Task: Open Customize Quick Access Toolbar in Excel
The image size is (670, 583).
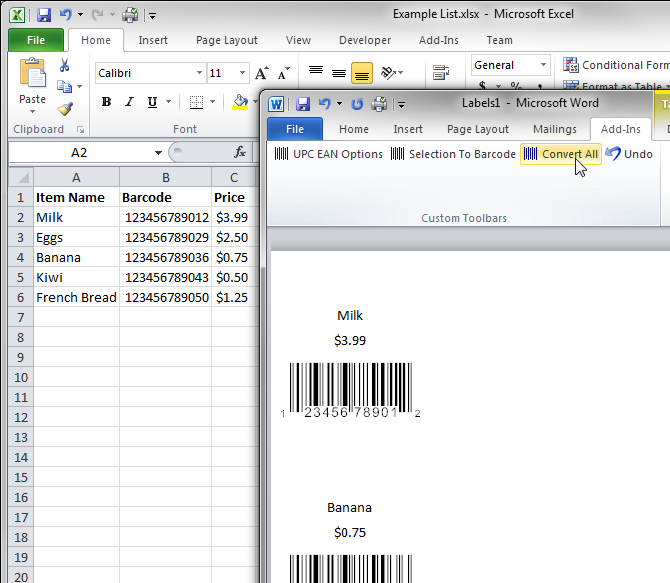Action: 153,16
